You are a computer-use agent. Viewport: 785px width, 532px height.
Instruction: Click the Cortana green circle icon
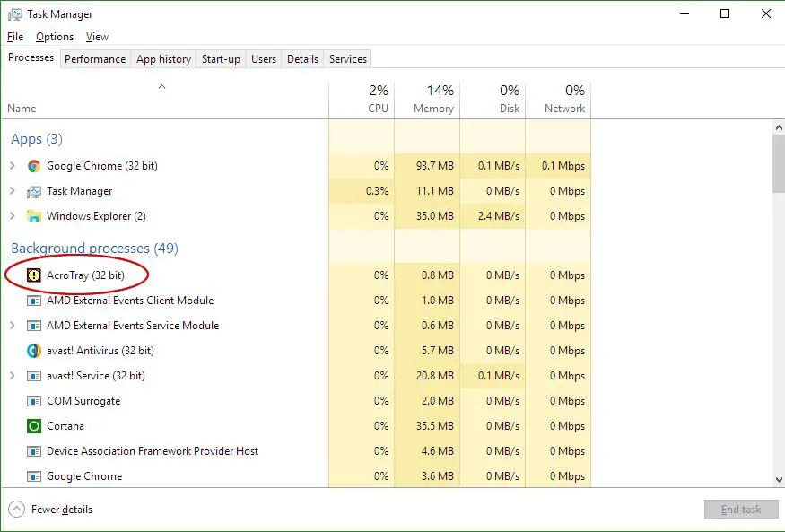click(x=33, y=426)
